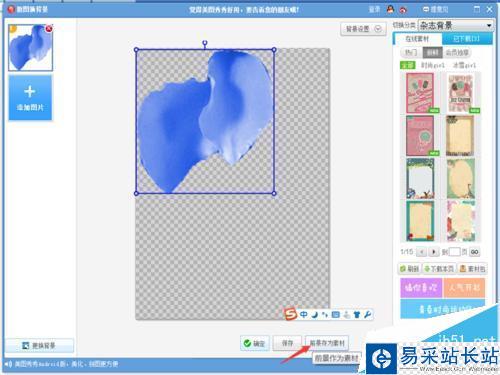Pick the blue-green leafy frame background
This screenshot has height=375, width=500.
pos(421,178)
